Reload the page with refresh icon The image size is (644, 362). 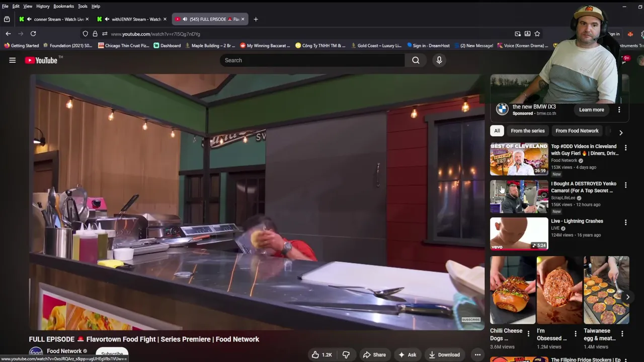[x=33, y=34]
